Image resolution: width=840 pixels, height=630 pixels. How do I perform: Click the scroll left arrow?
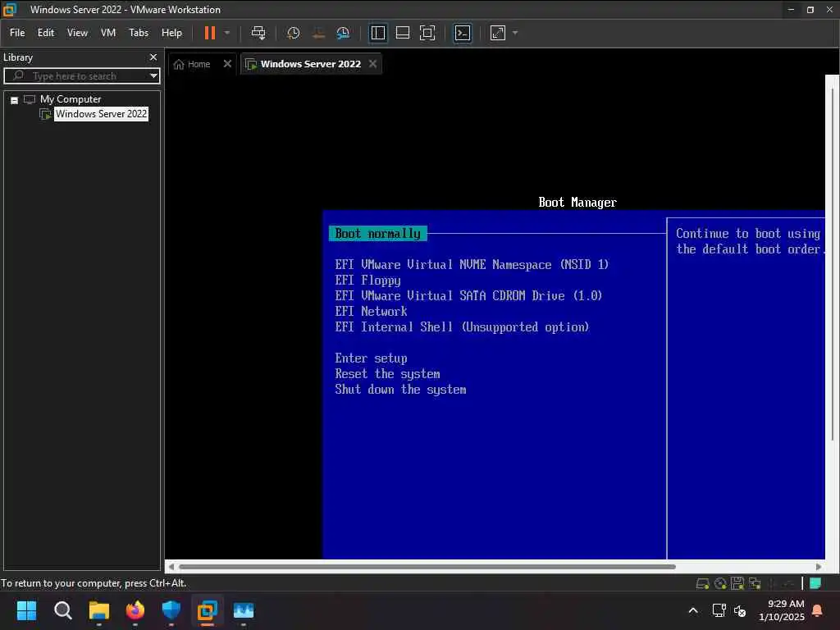tap(171, 567)
